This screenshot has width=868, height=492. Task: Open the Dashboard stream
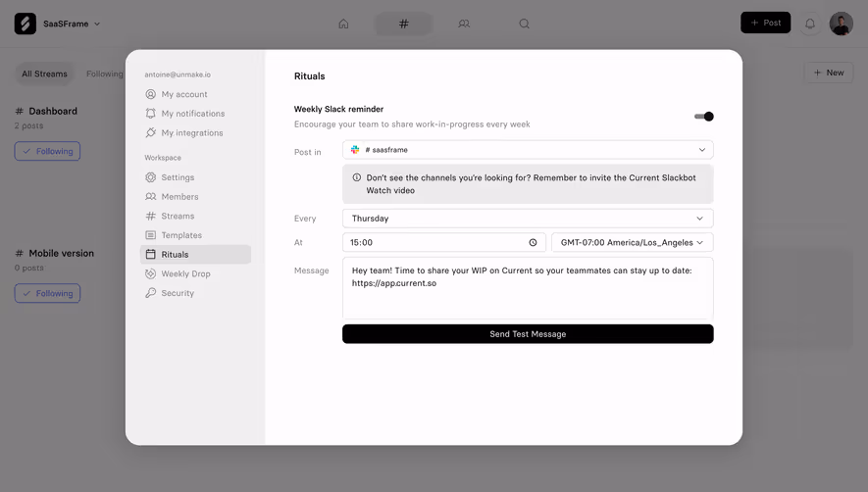point(47,112)
